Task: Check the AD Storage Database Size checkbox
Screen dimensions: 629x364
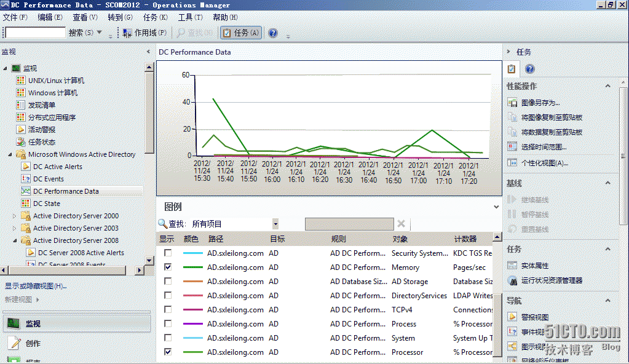Action: point(168,281)
